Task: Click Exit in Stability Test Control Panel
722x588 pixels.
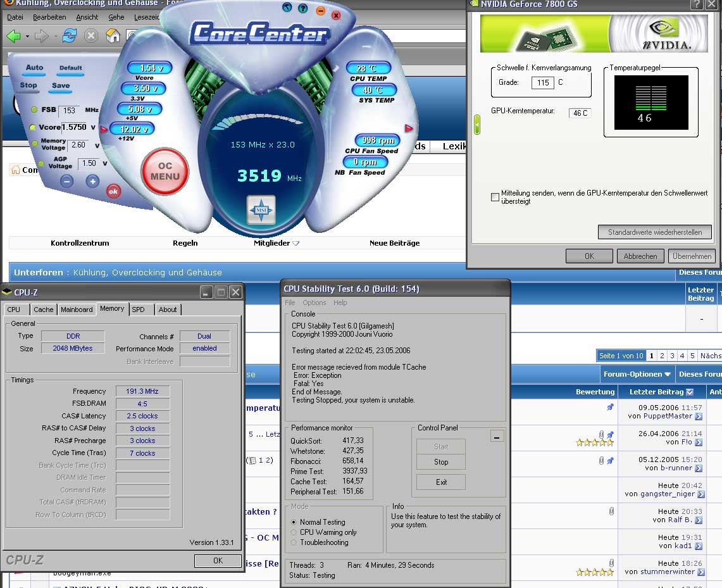Action: click(440, 482)
